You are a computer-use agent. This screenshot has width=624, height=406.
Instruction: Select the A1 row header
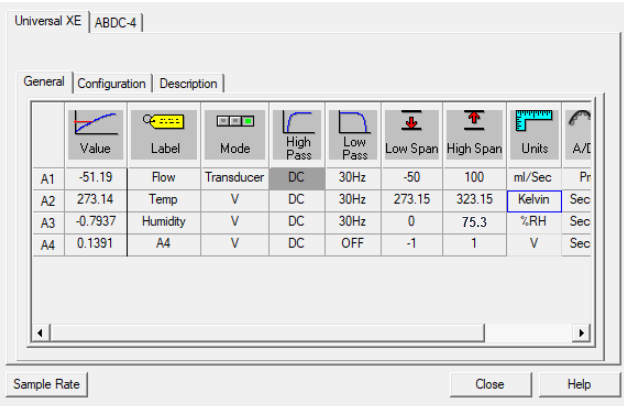(x=47, y=179)
